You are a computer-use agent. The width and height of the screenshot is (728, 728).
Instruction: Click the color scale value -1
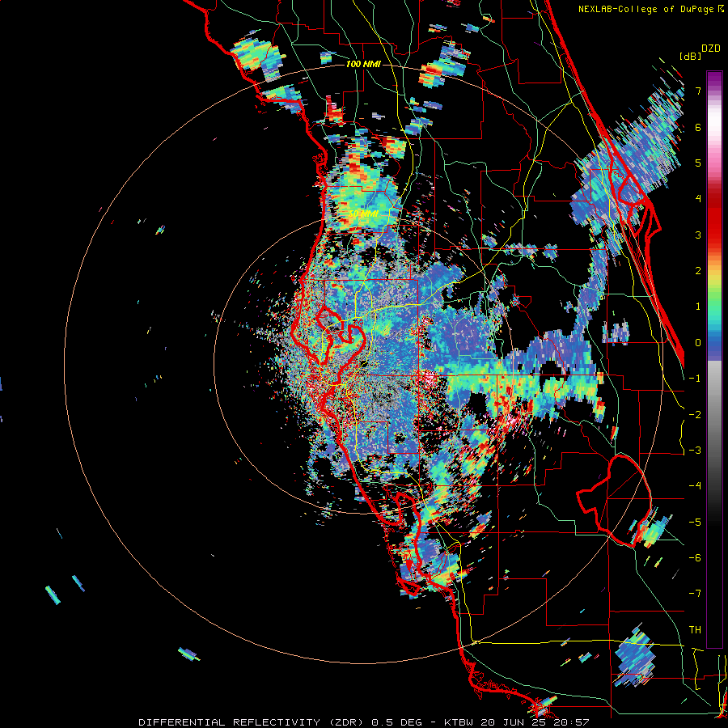[x=695, y=379]
